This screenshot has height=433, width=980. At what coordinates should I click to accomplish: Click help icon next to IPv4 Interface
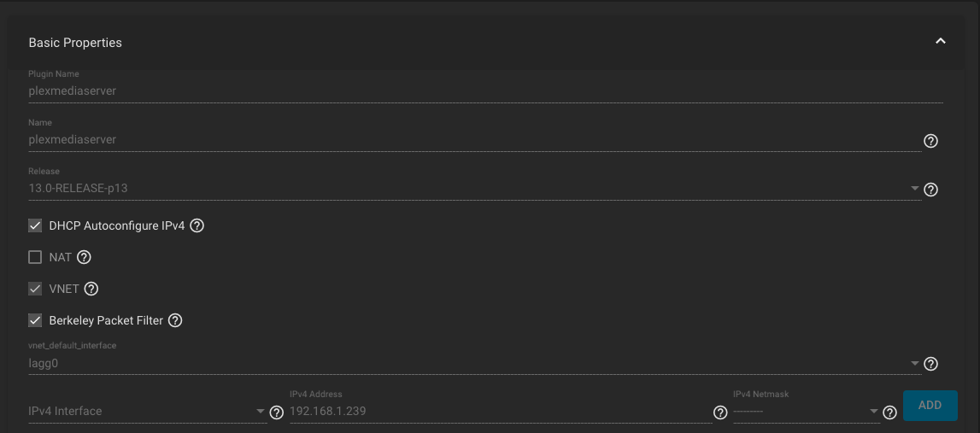coord(276,412)
